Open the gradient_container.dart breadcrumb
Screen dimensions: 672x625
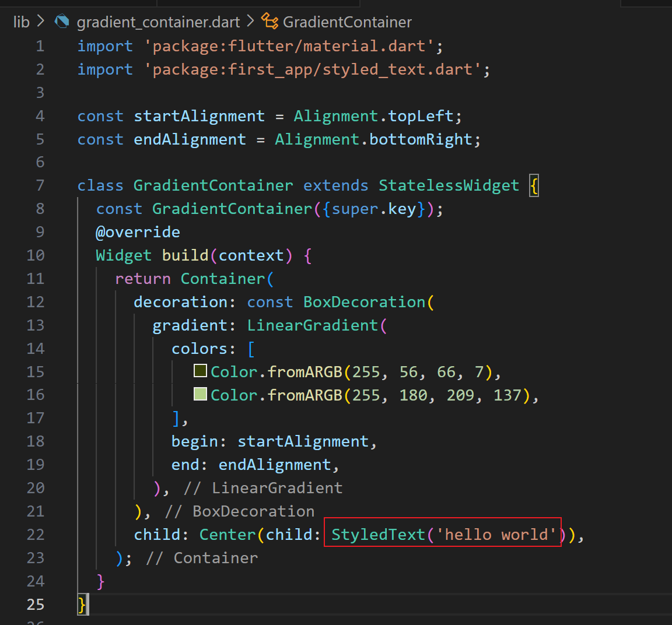click(x=158, y=22)
